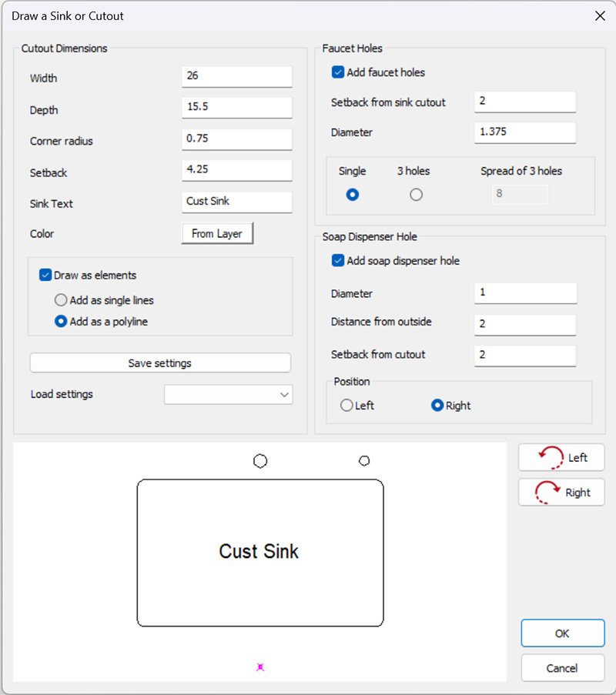Click the magenta insertion point marker in preview
This screenshot has height=695, width=616.
[x=260, y=667]
